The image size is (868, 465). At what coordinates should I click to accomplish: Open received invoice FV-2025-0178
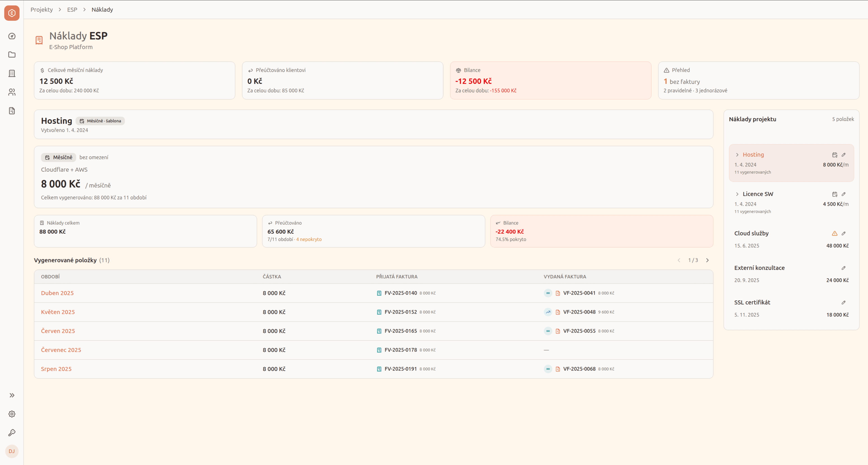[x=400, y=350]
